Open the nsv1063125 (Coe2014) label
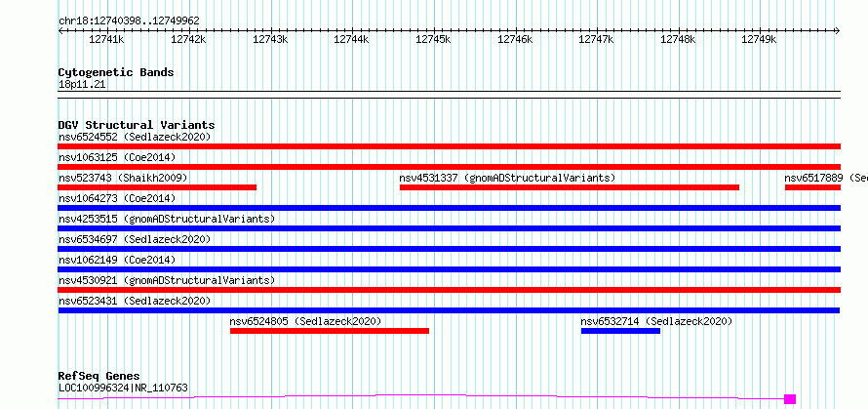The image size is (868, 409). (x=117, y=157)
